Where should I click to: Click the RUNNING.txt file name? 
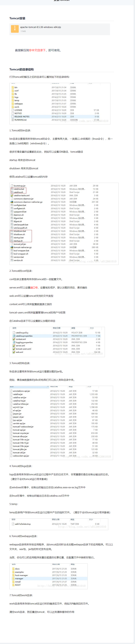(21, 120)
